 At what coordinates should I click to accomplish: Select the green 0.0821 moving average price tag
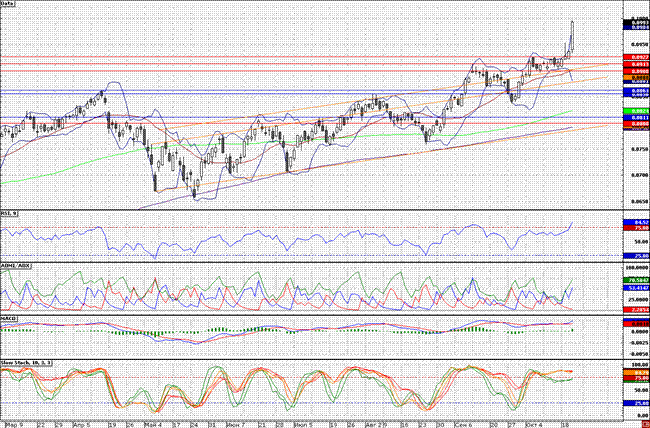pyautogui.click(x=635, y=110)
